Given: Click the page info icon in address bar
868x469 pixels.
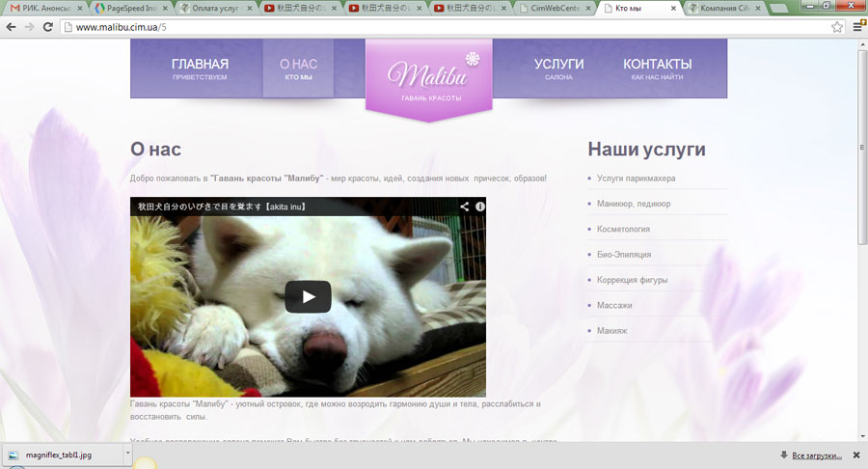Looking at the screenshot, I should click(68, 27).
